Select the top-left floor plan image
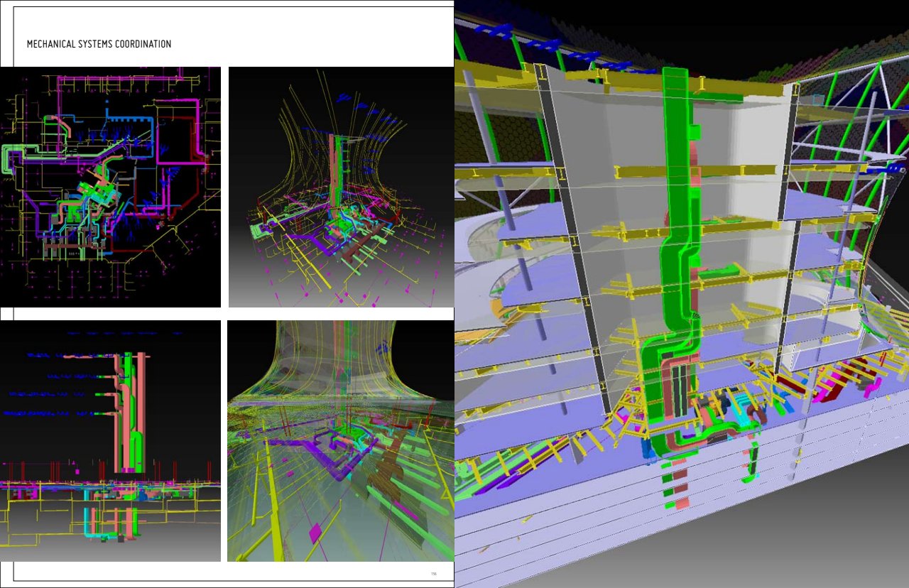The image size is (909, 588). click(110, 187)
